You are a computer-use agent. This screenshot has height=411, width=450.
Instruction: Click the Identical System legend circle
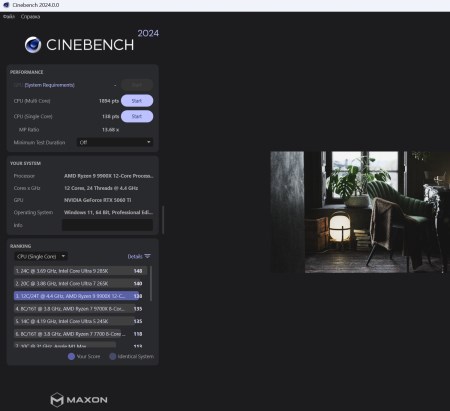pos(113,356)
